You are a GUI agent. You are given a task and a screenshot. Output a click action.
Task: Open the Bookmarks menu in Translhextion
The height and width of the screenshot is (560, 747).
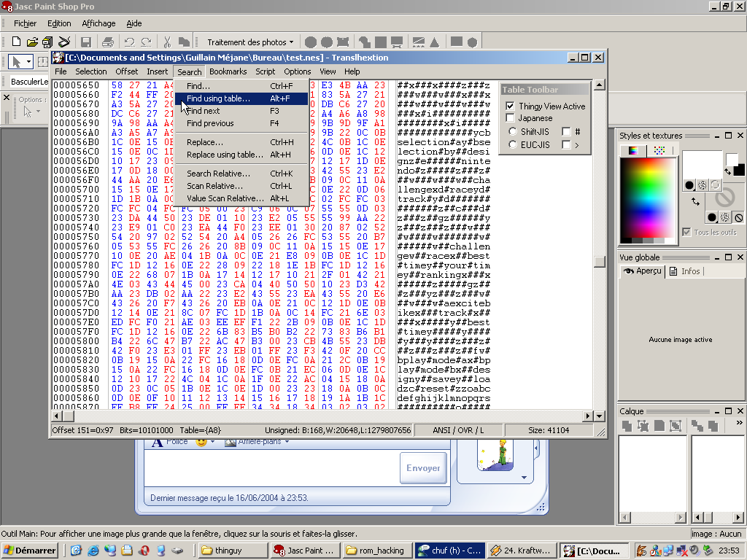(x=228, y=71)
